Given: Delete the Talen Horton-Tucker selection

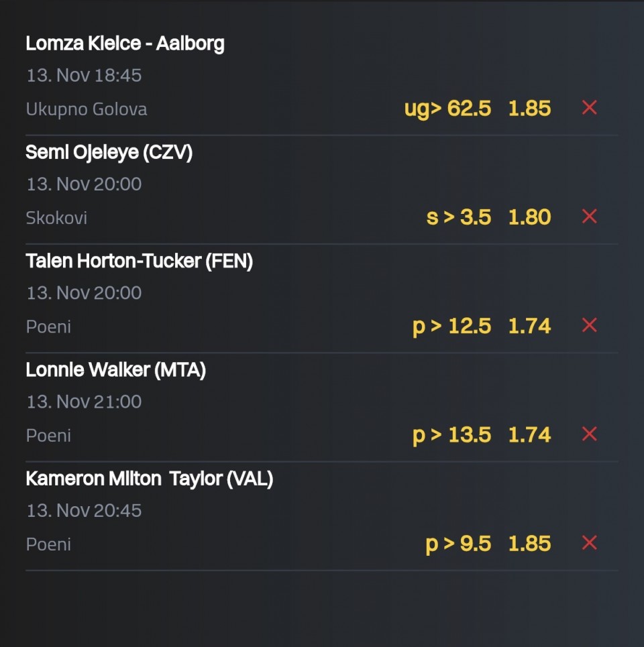Looking at the screenshot, I should [x=589, y=325].
